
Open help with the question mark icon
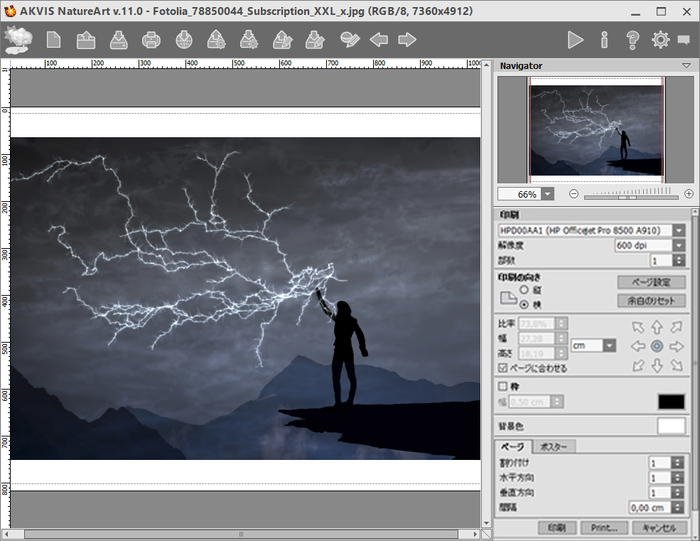(632, 40)
